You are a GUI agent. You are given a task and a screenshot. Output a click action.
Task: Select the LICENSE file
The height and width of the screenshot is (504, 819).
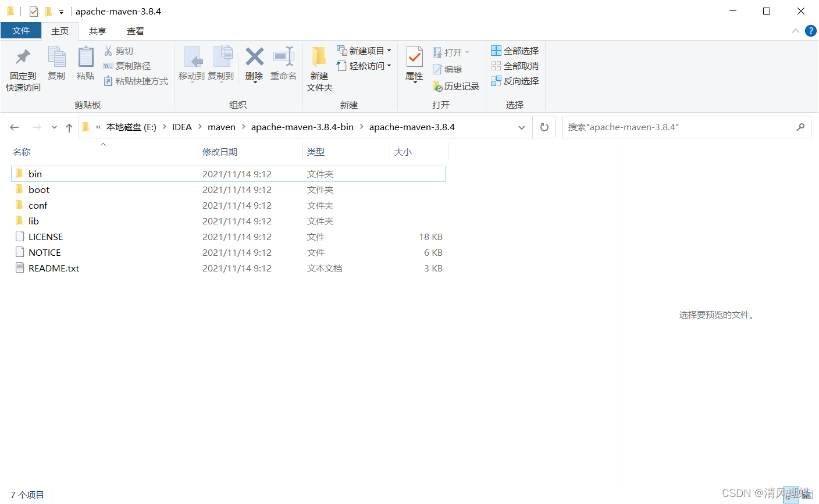(x=228, y=237)
